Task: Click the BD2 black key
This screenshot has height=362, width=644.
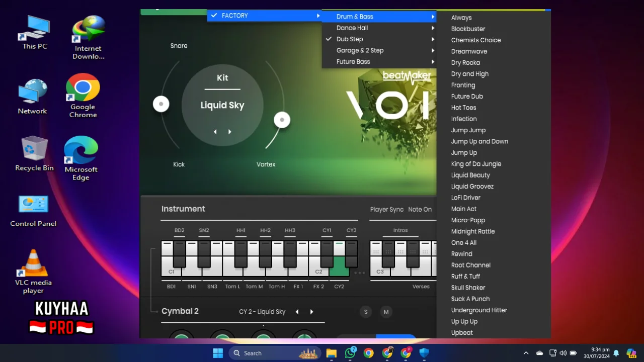Action: click(180, 254)
